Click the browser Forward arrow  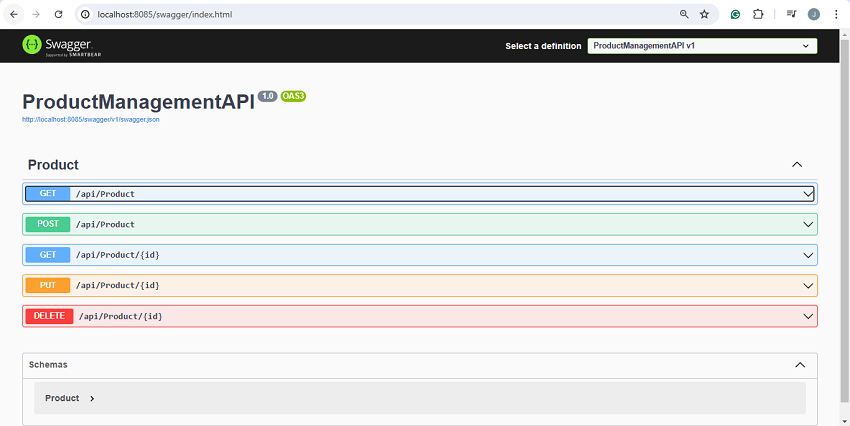click(36, 15)
